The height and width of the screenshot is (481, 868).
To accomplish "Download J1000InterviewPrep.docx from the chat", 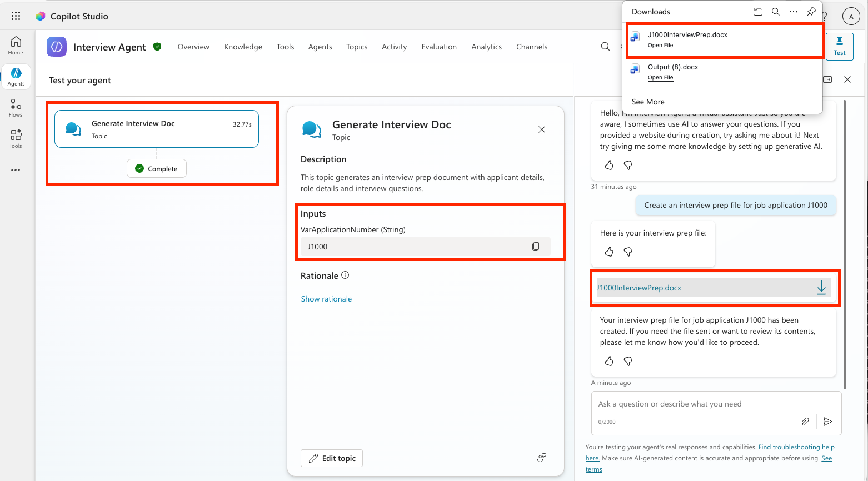I will click(821, 288).
